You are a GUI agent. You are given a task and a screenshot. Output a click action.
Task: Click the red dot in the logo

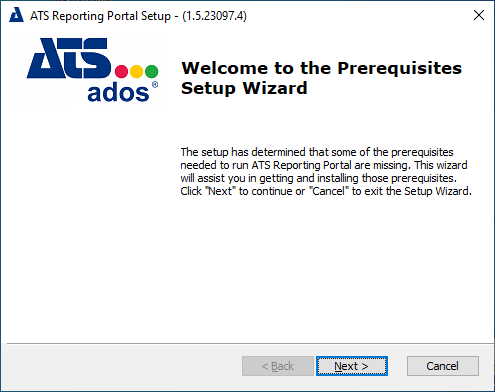[x=121, y=71]
